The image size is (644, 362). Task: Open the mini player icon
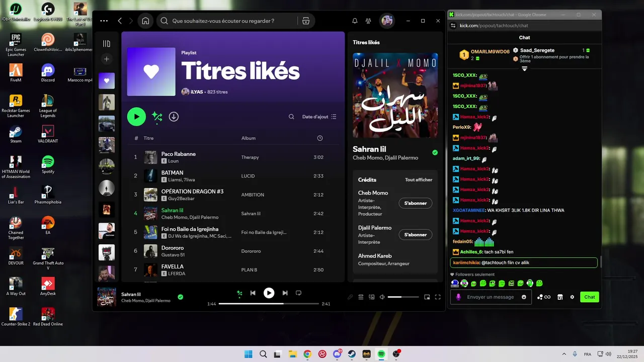pos(427,297)
